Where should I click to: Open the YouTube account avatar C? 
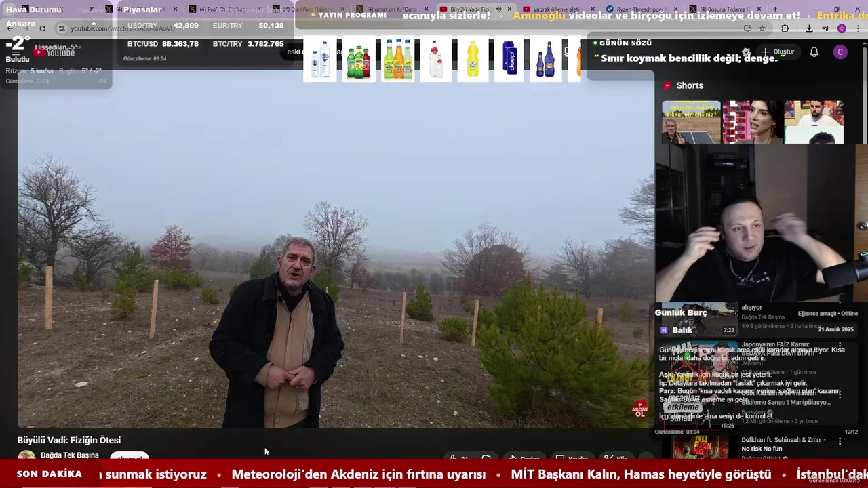coord(840,52)
